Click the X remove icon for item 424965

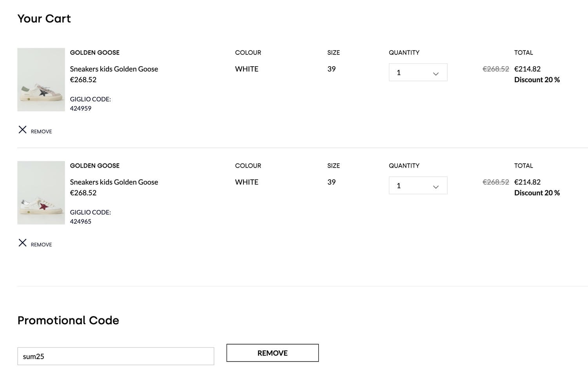pyautogui.click(x=22, y=243)
